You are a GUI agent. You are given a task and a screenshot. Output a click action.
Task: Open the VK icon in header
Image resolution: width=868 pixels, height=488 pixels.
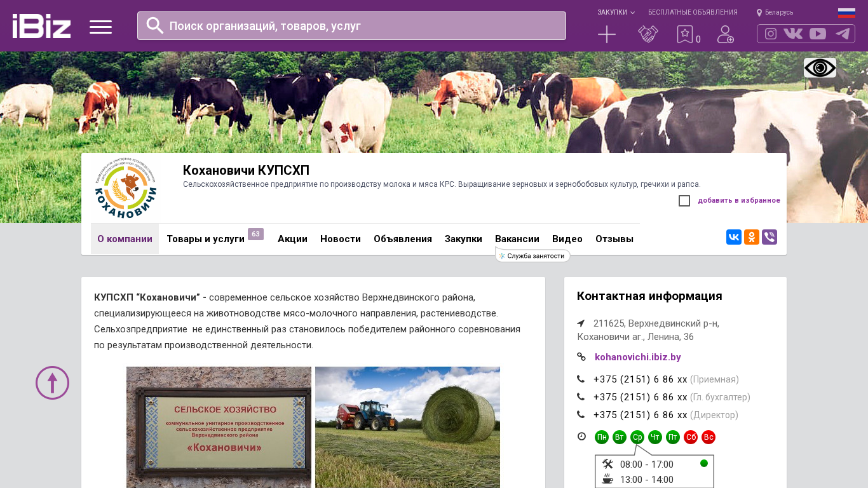[793, 34]
